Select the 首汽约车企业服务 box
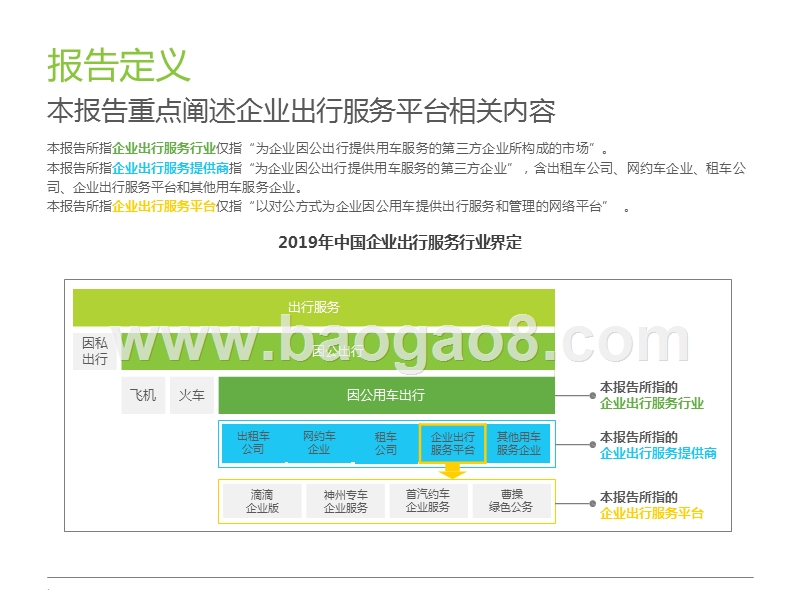The image size is (800, 600). coord(428,501)
